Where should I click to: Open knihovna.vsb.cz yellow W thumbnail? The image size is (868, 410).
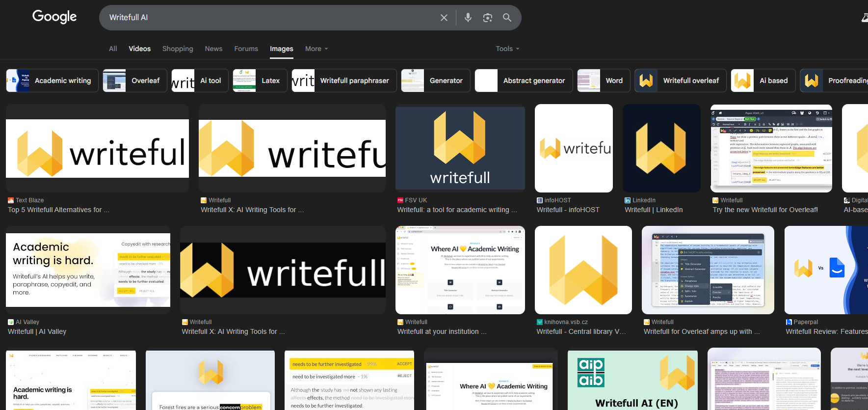click(x=583, y=270)
